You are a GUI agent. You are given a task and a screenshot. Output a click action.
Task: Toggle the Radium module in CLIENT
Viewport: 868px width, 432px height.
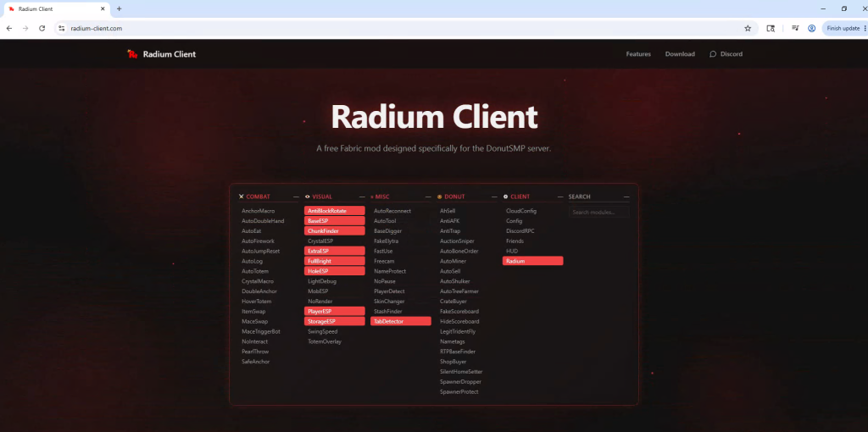(x=532, y=261)
